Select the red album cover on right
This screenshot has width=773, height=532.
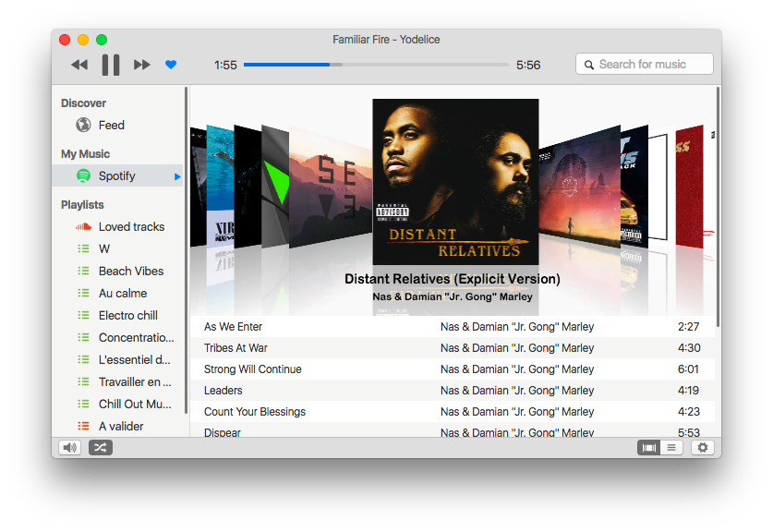[689, 187]
